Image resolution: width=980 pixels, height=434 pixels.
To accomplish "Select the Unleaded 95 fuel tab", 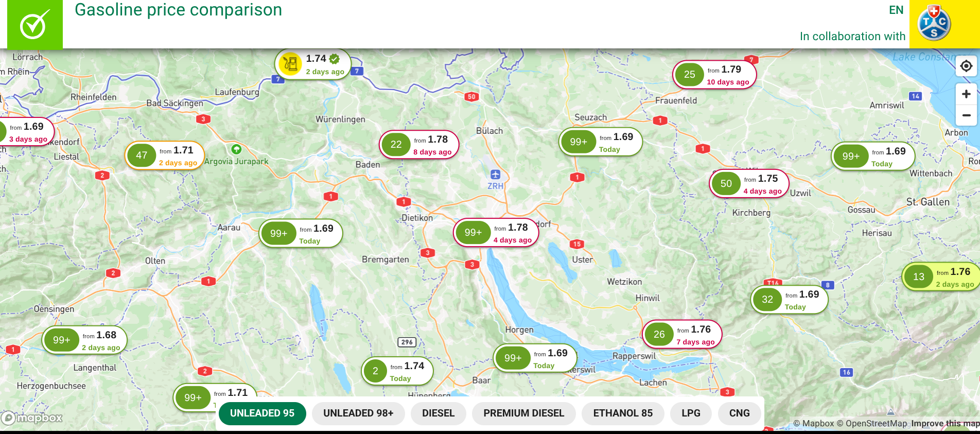I will coord(262,413).
